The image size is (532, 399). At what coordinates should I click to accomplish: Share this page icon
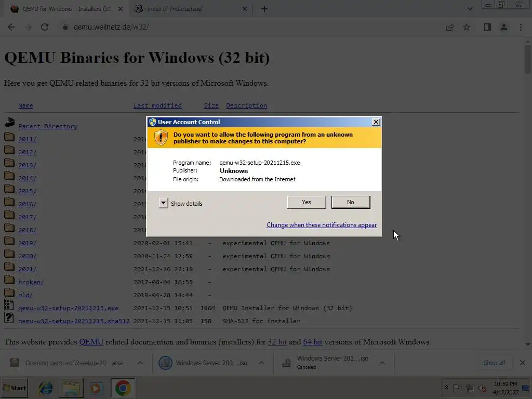pos(450,27)
